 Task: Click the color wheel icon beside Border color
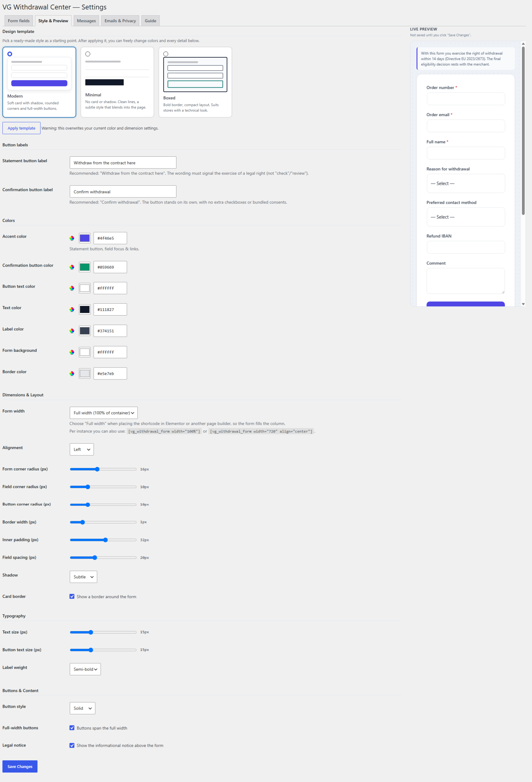72,374
